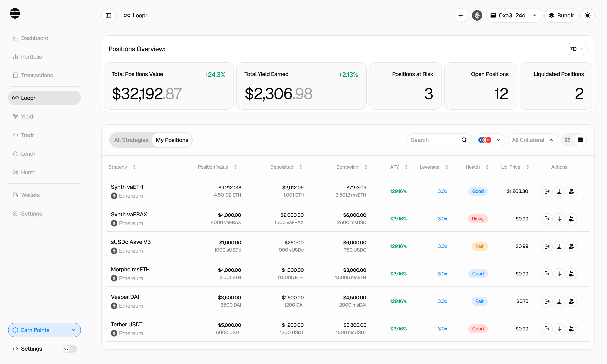This screenshot has height=364, width=607.
Task: Click deposit arrow icon for Synth vaETH
Action: tap(559, 191)
